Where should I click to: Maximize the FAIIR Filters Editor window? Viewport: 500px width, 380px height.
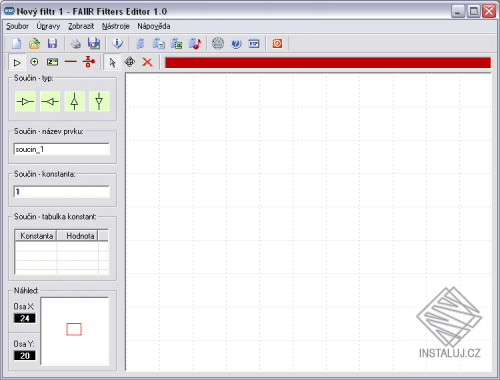[473, 11]
